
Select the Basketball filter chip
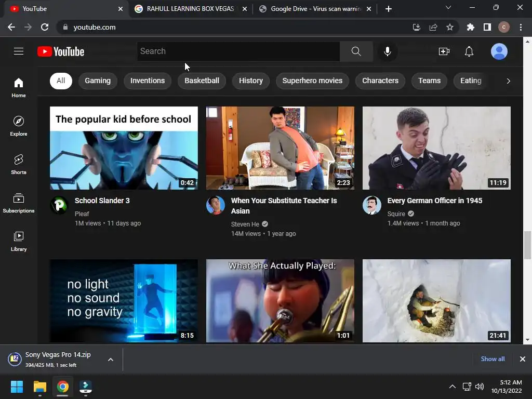[202, 81]
